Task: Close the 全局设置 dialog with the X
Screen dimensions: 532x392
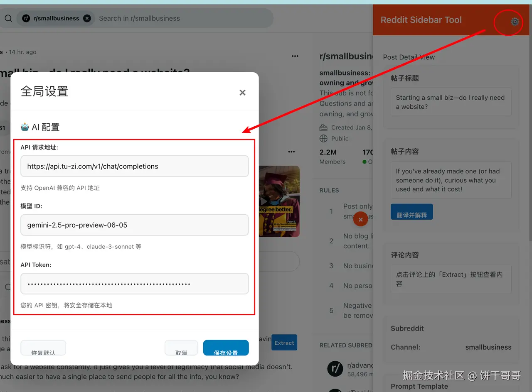Action: click(243, 93)
